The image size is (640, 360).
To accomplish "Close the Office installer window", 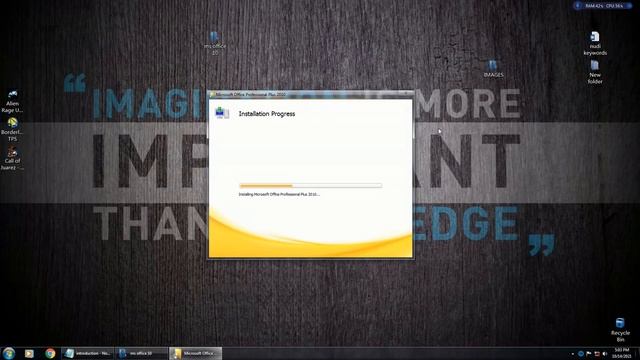I will tap(406, 94).
